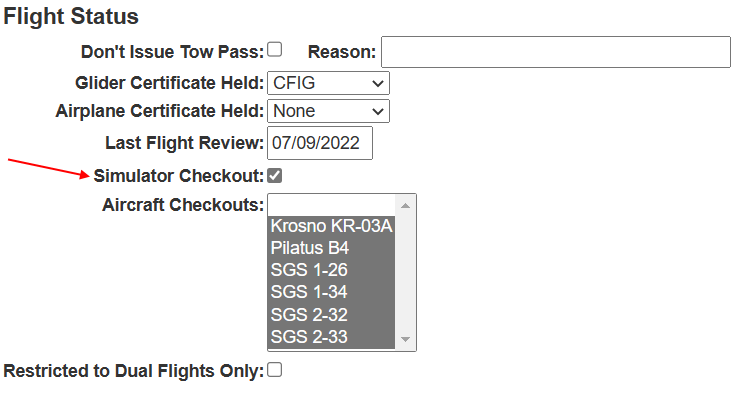Select SGS 2-33 in the checkout list

[332, 337]
